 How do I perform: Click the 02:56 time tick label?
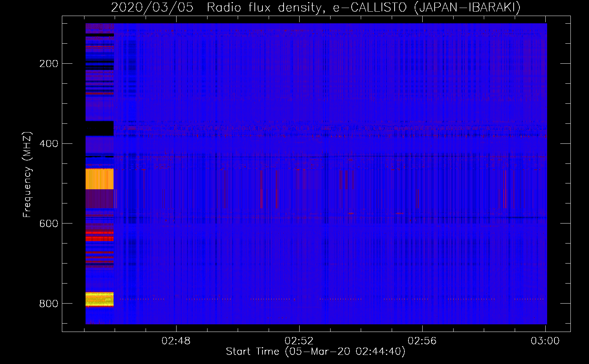pyautogui.click(x=422, y=341)
